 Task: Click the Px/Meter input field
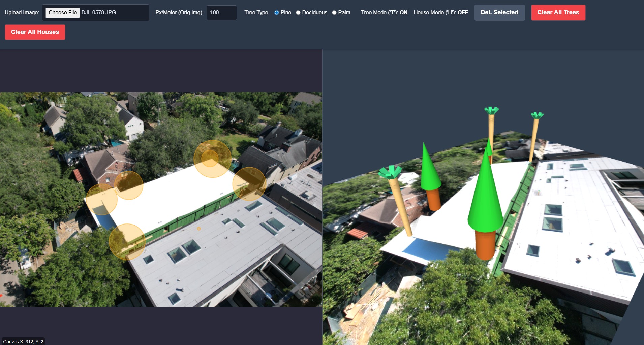[x=221, y=13]
